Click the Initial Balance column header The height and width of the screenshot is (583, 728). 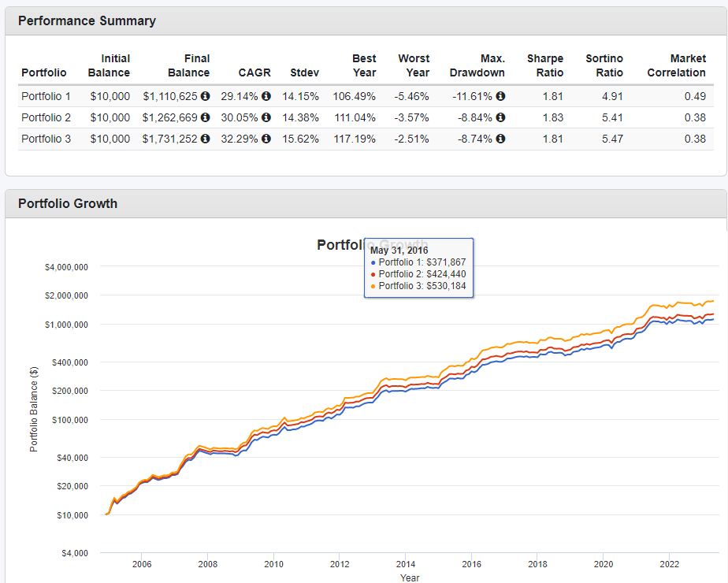(109, 65)
